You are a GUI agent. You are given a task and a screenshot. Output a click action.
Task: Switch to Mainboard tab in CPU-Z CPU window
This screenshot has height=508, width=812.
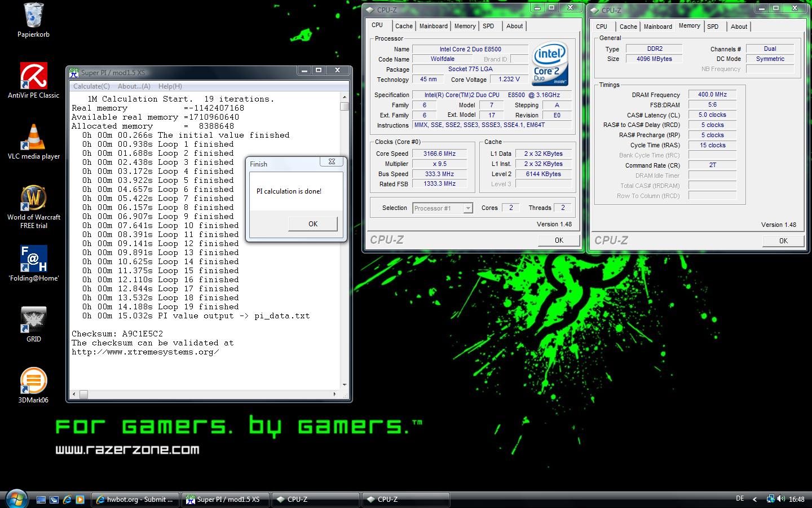click(433, 26)
